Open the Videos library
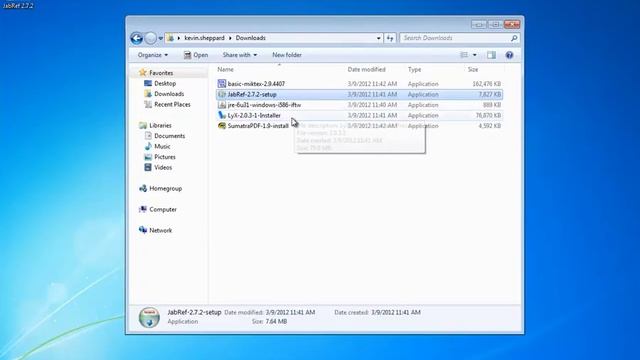This screenshot has height=360, width=640. click(163, 167)
